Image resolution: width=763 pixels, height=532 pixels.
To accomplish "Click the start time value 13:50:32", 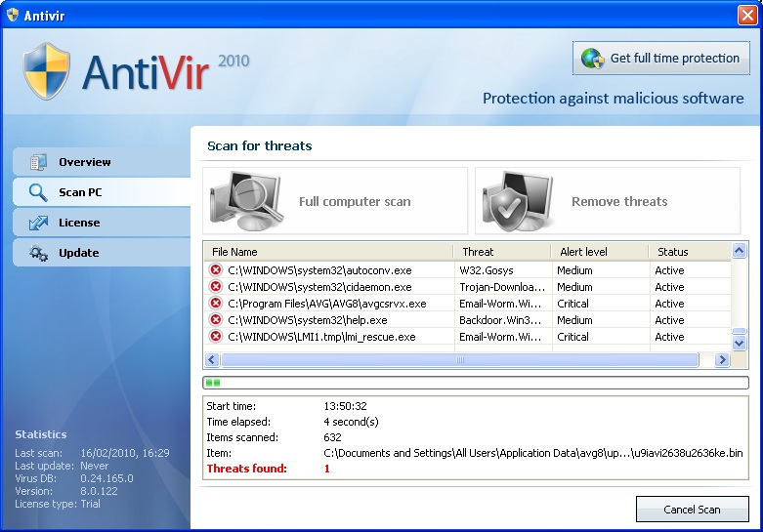I will [345, 406].
